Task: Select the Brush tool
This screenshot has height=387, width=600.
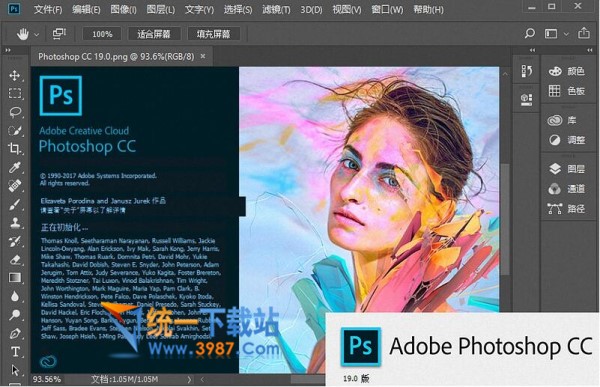Action: pos(15,204)
